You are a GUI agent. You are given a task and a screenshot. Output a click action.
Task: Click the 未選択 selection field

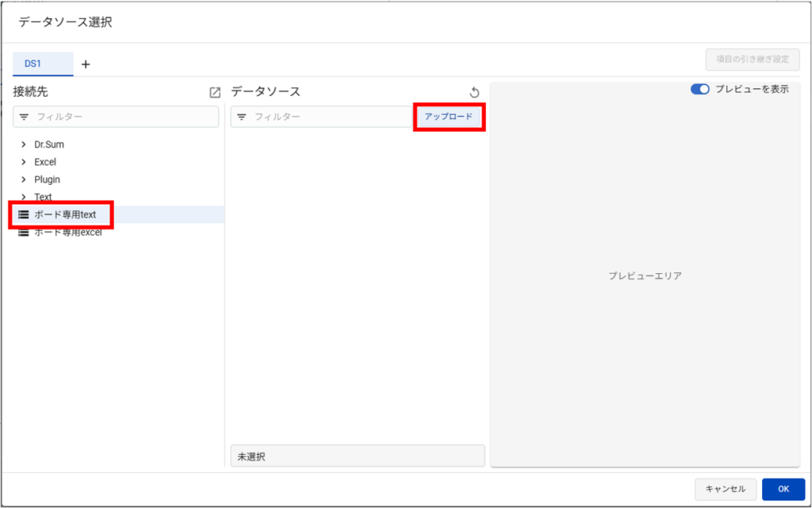[358, 456]
